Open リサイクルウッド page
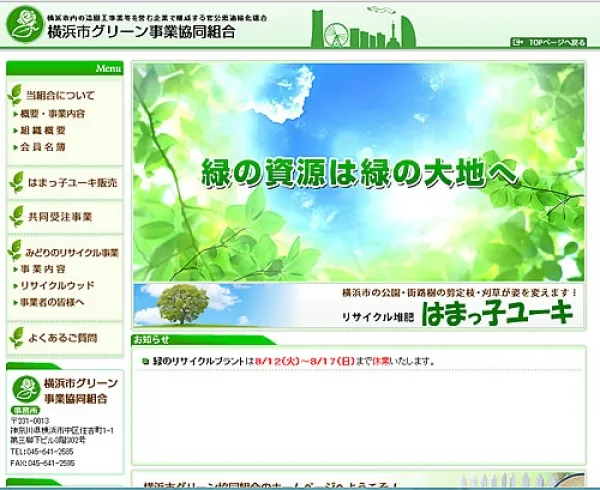The width and height of the screenshot is (600, 490). pos(57,286)
